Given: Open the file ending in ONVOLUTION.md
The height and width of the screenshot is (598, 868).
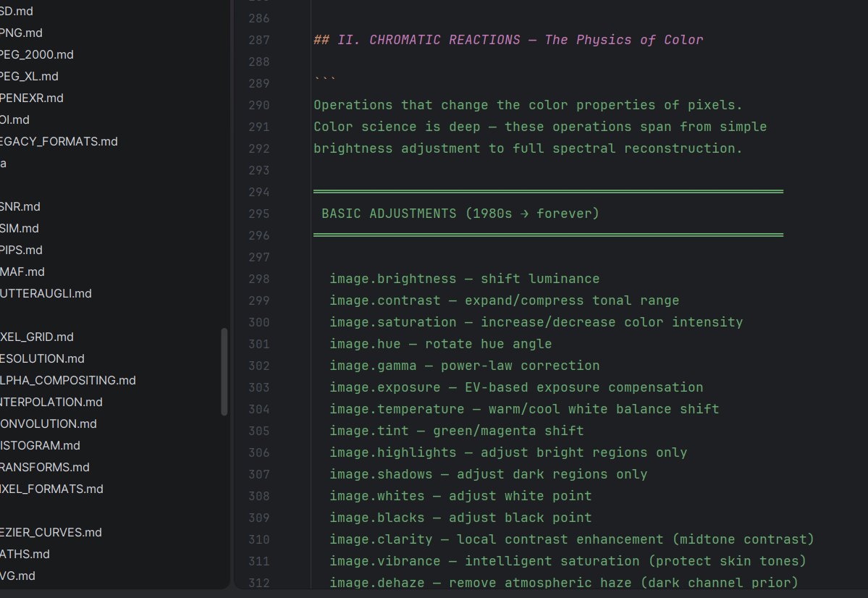Looking at the screenshot, I should [x=49, y=424].
